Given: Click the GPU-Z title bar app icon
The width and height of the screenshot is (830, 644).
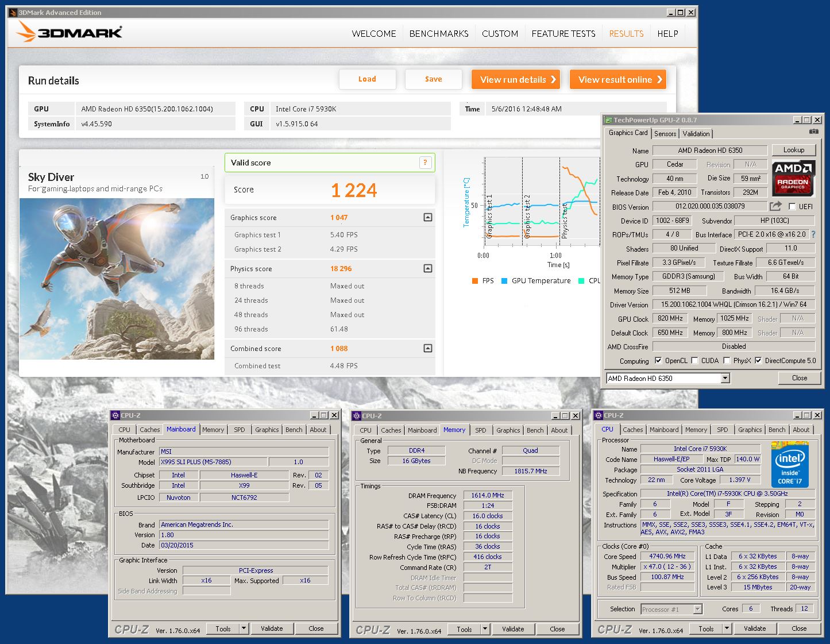Looking at the screenshot, I should coord(608,120).
